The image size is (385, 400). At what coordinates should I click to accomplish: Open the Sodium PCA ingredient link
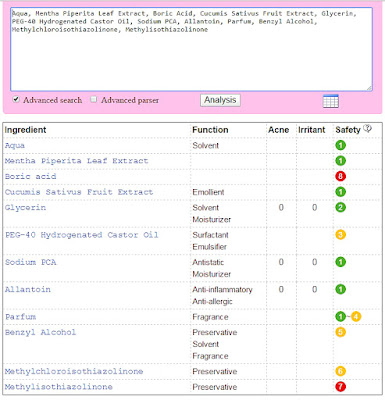[x=31, y=262]
